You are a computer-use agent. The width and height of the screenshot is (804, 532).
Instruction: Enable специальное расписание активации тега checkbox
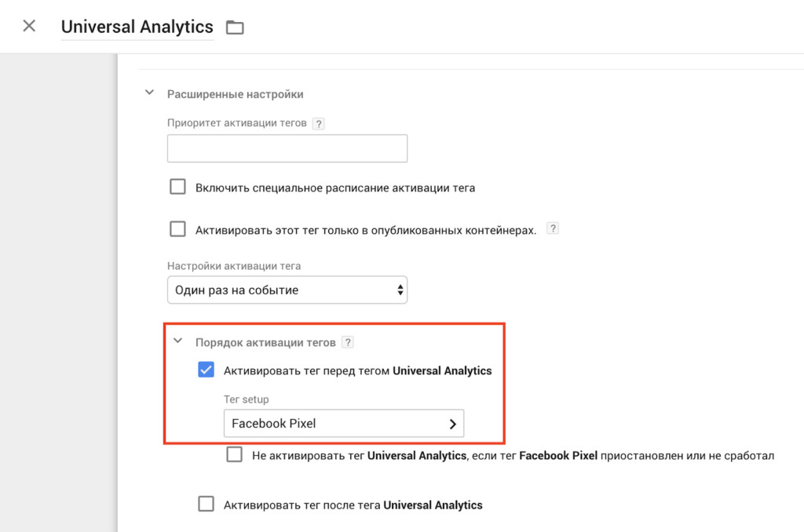pos(178,187)
